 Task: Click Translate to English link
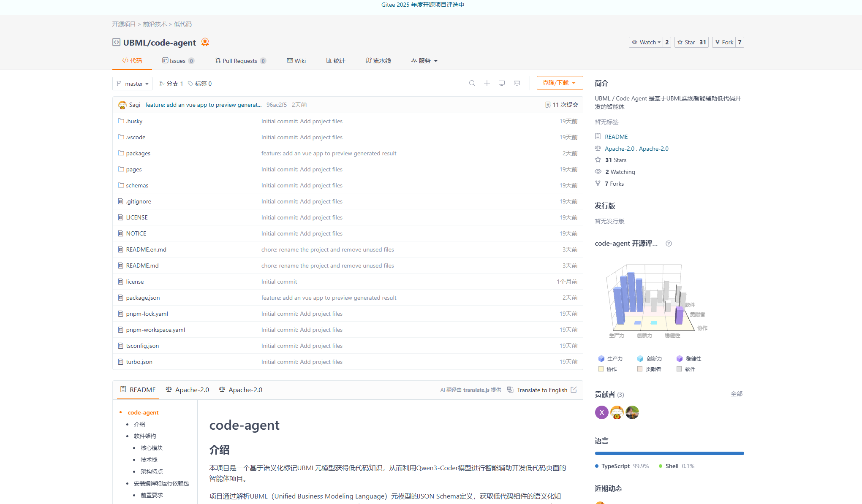coord(541,390)
